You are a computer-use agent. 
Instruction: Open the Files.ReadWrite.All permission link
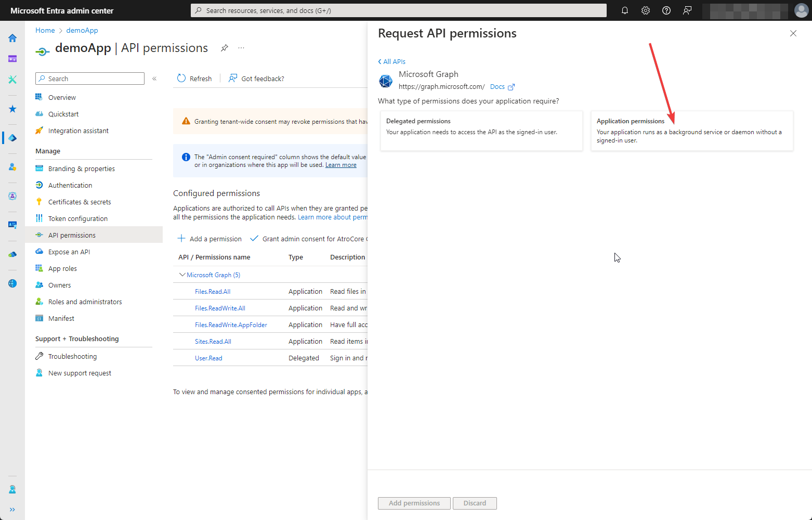220,308
